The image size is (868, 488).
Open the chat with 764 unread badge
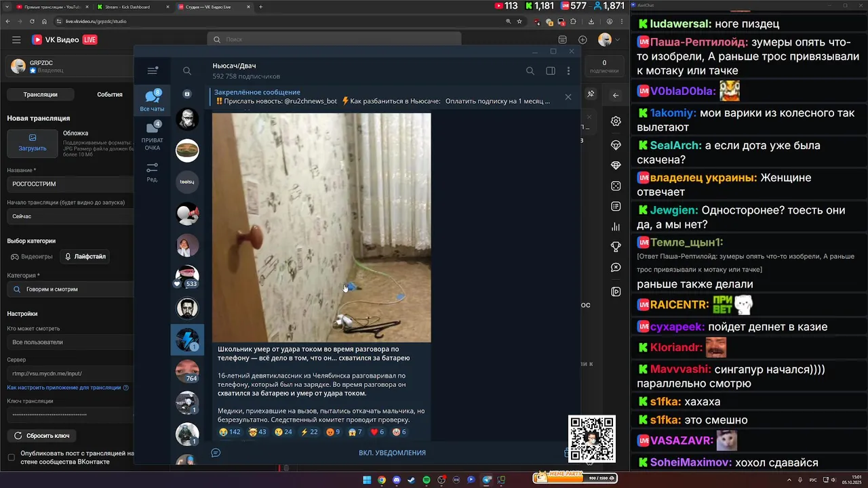click(x=187, y=371)
